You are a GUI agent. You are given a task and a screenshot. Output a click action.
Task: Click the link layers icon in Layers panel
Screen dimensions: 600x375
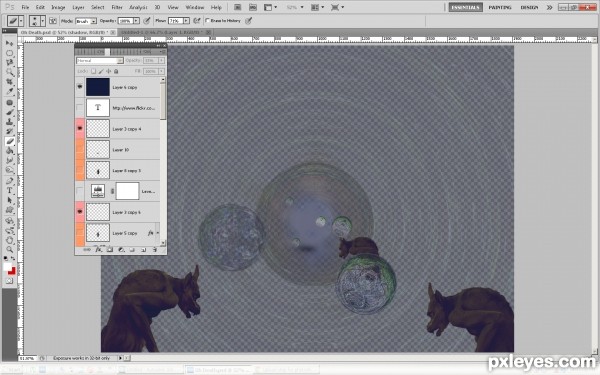[x=87, y=250]
